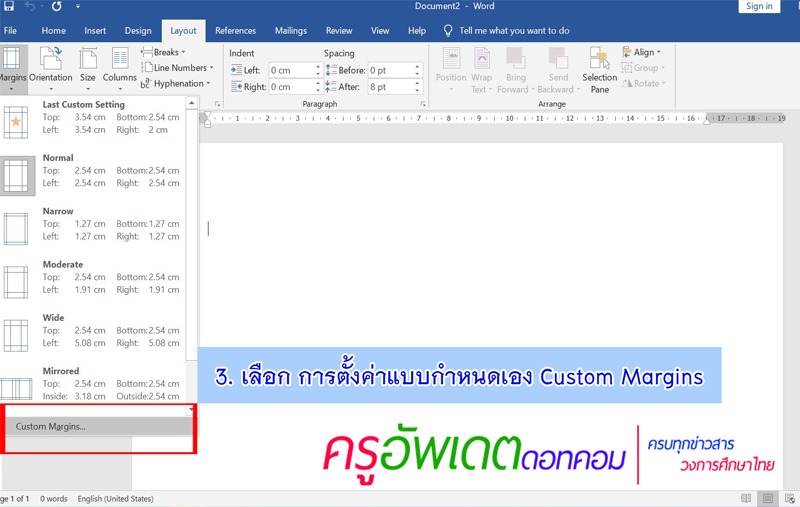Screen dimensions: 800x507
Task: Click the Spacing After spinner arrows
Action: pyautogui.click(x=417, y=87)
